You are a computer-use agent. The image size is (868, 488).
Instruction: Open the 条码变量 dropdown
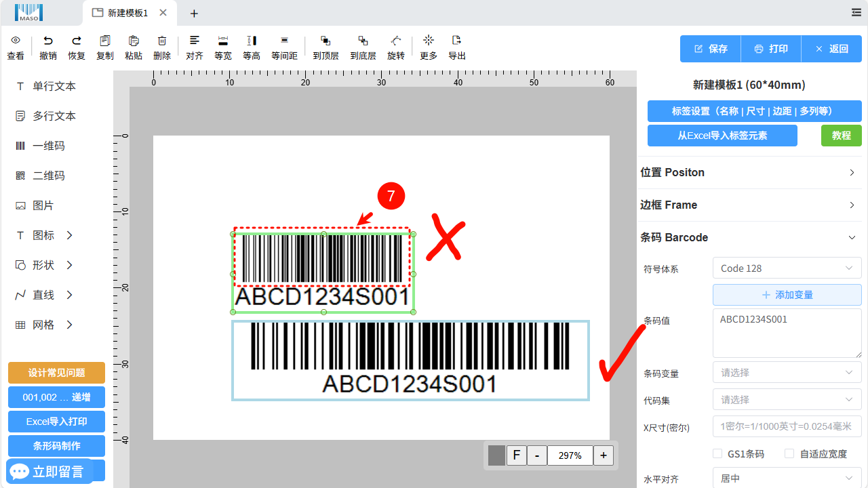[x=787, y=373]
